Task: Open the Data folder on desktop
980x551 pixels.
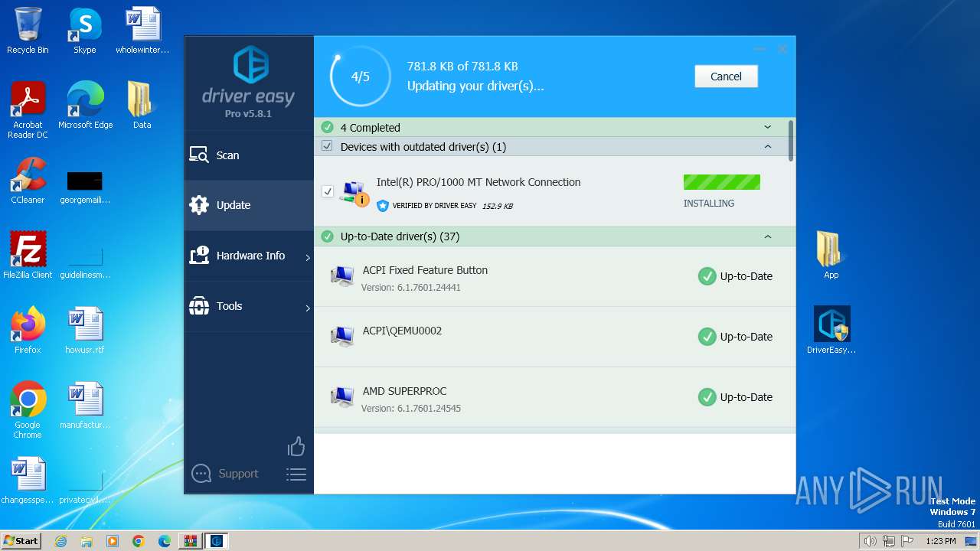Action: 142,106
